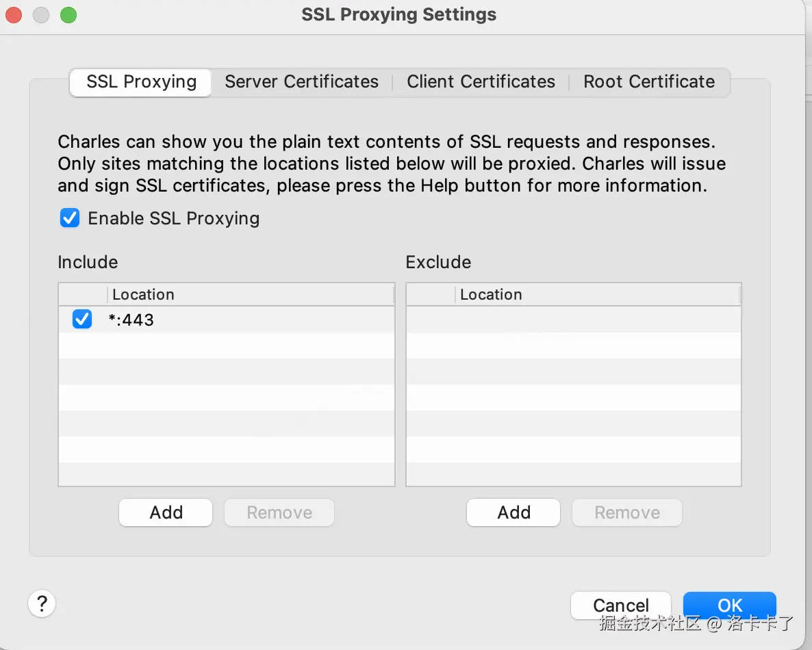Image resolution: width=812 pixels, height=650 pixels.
Task: Close the window with the red button
Action: point(14,15)
